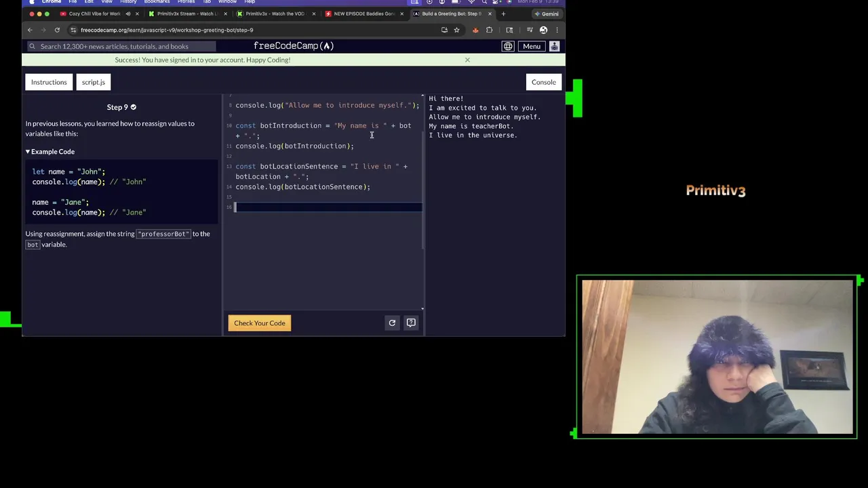Click the address bar URL
Screen dimensions: 868x488
click(x=167, y=30)
